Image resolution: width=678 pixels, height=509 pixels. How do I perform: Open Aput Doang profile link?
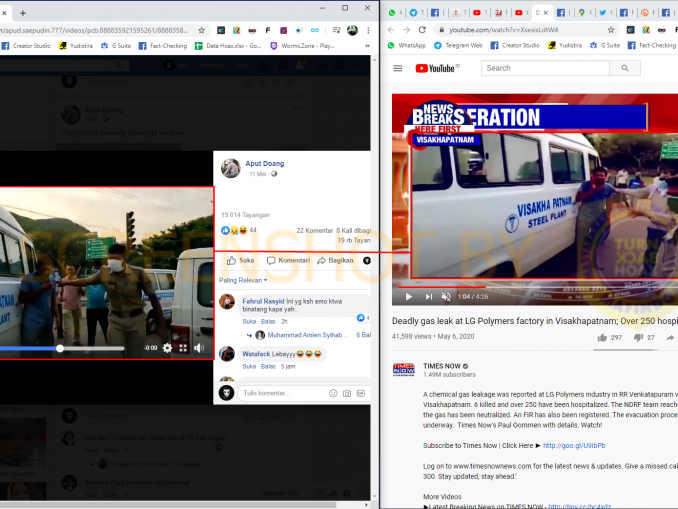265,163
